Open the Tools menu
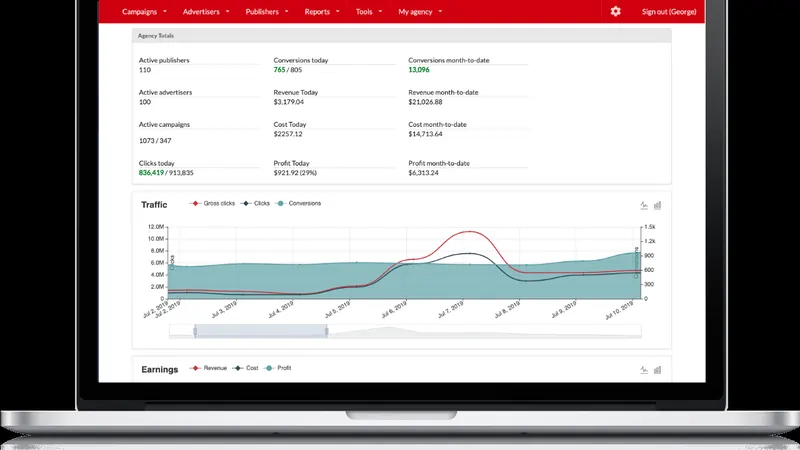 point(364,12)
